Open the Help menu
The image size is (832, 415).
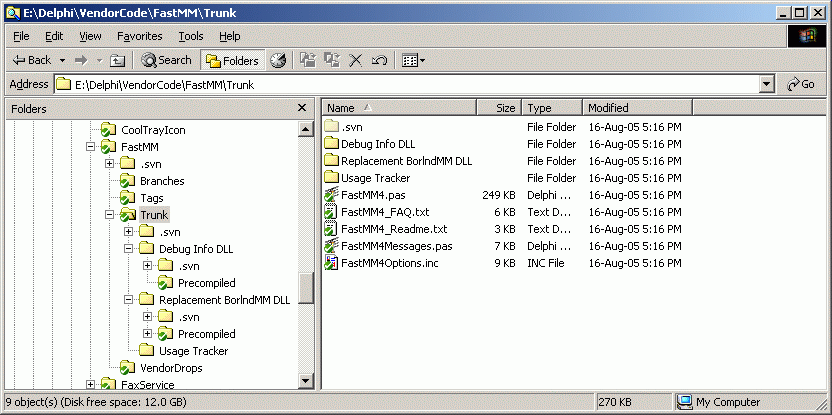230,36
